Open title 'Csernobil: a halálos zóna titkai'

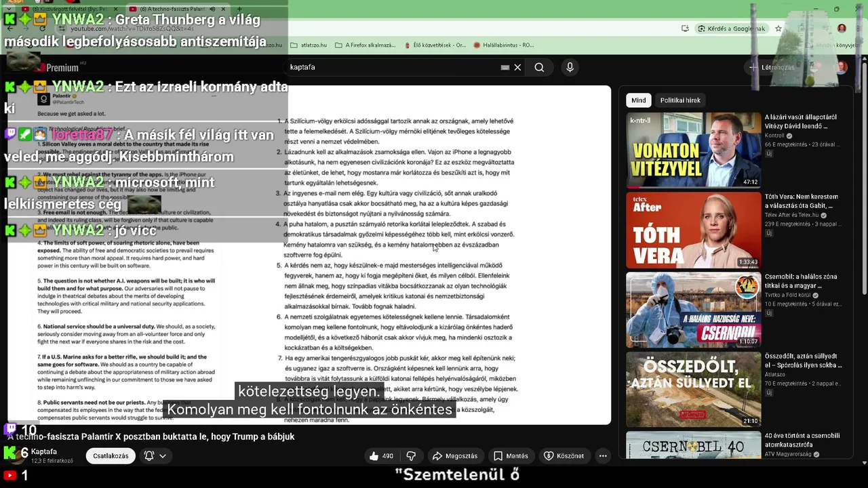click(x=801, y=281)
